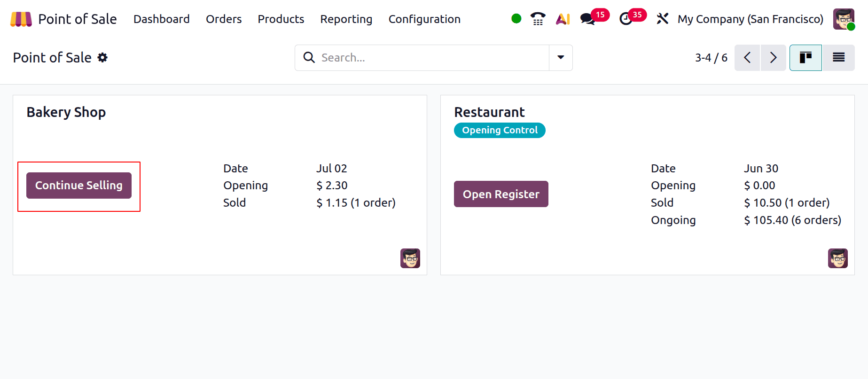Open the Reporting menu
The width and height of the screenshot is (868, 379).
pos(346,19)
